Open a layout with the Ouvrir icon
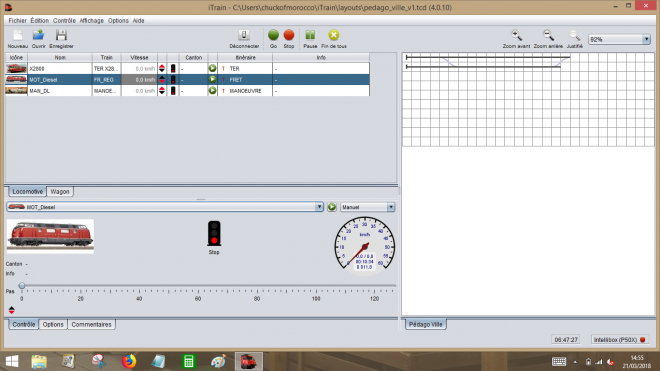The image size is (660, 371). 38,35
